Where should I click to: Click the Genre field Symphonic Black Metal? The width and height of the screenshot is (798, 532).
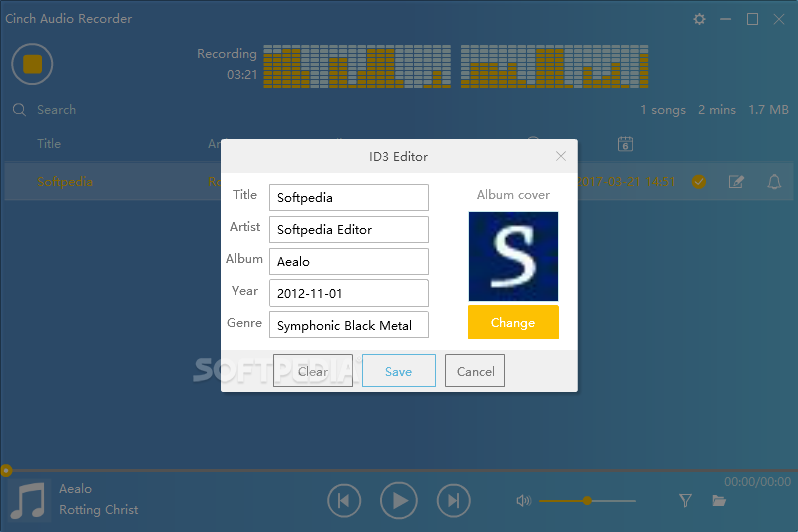[349, 325]
